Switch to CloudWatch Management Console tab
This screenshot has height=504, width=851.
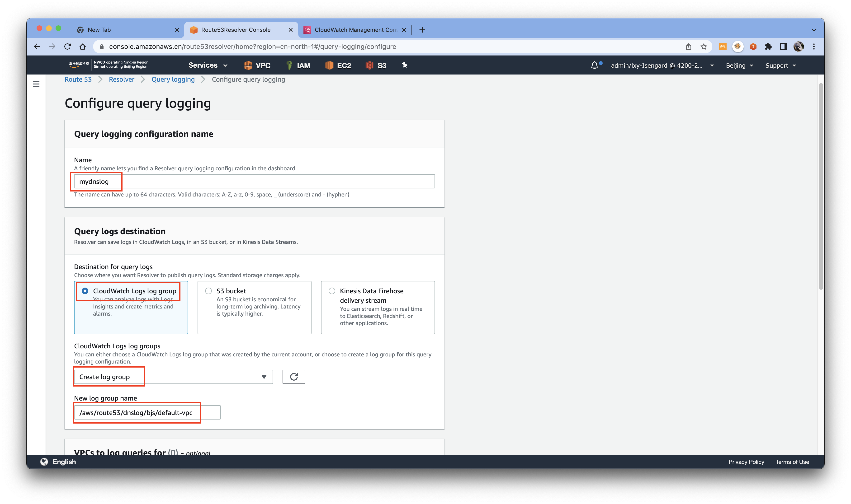[x=355, y=30]
